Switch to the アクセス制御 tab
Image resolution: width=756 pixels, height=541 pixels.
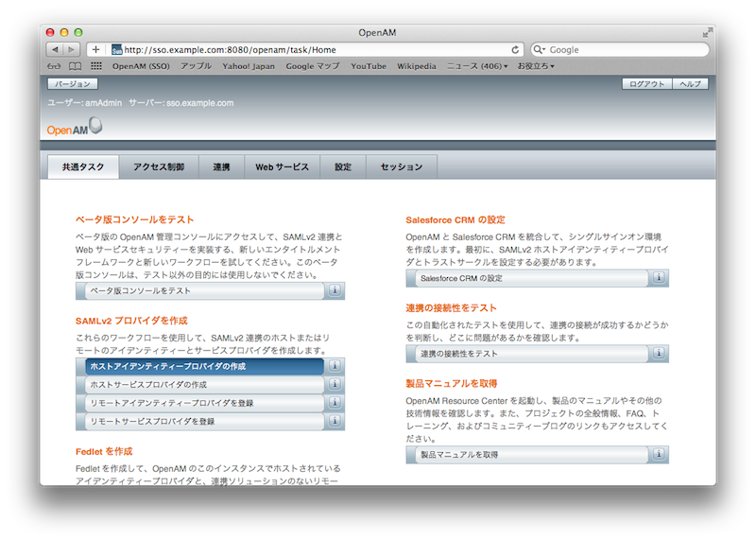click(x=159, y=167)
